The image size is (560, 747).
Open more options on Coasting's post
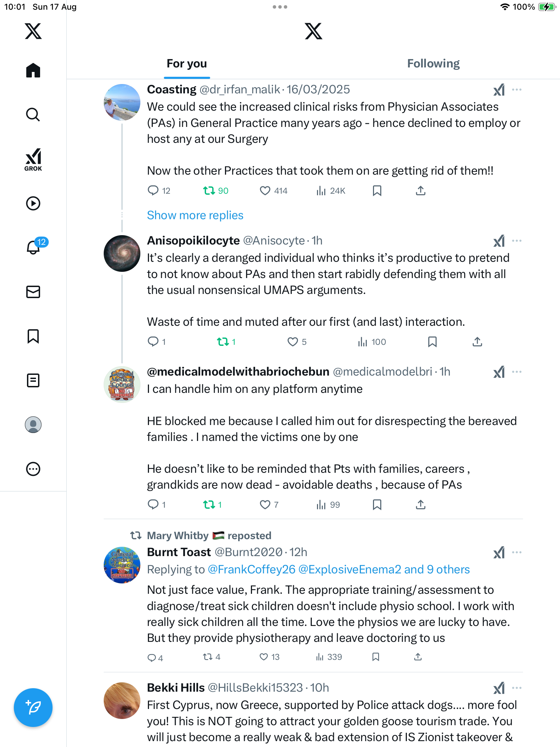point(517,90)
